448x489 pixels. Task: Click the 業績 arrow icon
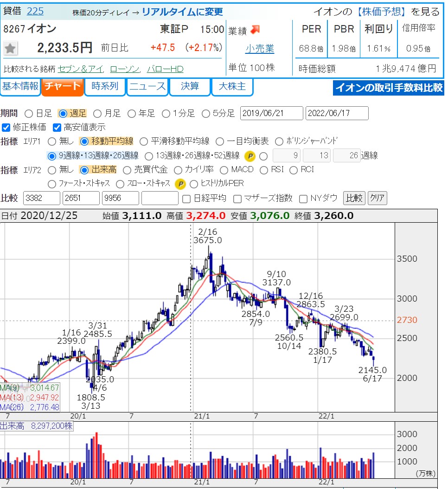[x=255, y=30]
